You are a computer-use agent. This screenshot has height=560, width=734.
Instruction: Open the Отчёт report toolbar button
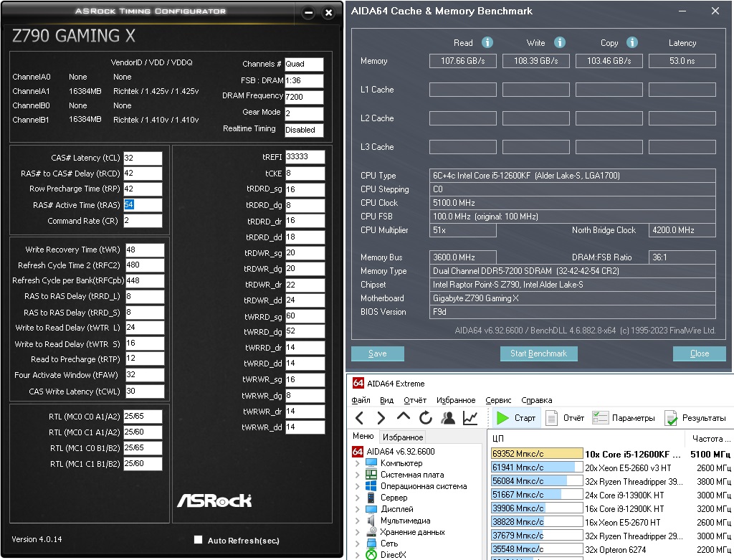[x=565, y=417]
